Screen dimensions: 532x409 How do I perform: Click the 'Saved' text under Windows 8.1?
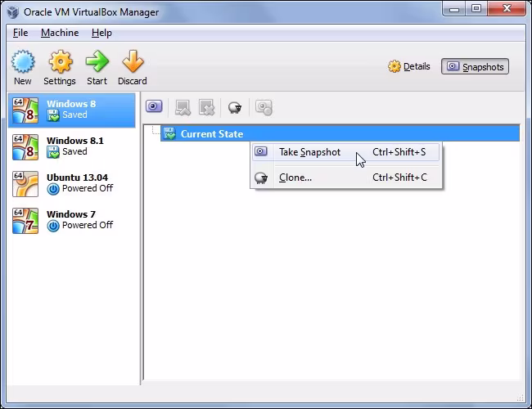click(x=74, y=151)
